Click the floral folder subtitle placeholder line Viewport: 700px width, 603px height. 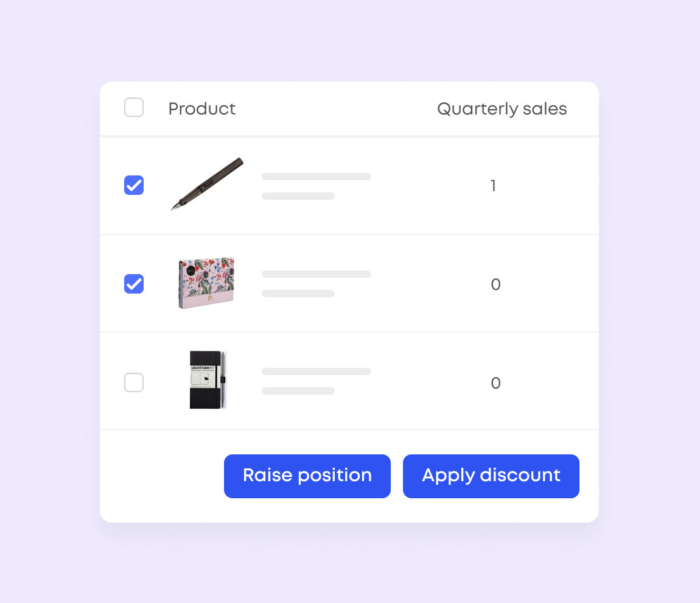click(298, 294)
